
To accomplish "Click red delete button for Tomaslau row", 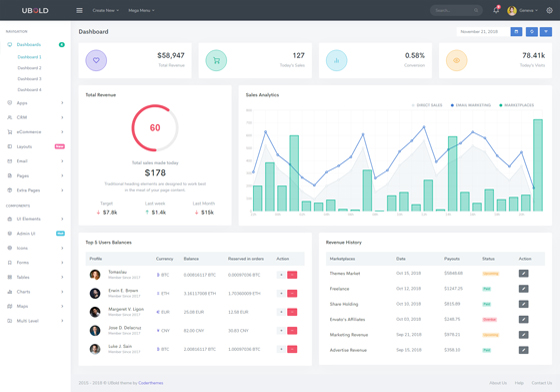I will click(x=292, y=275).
